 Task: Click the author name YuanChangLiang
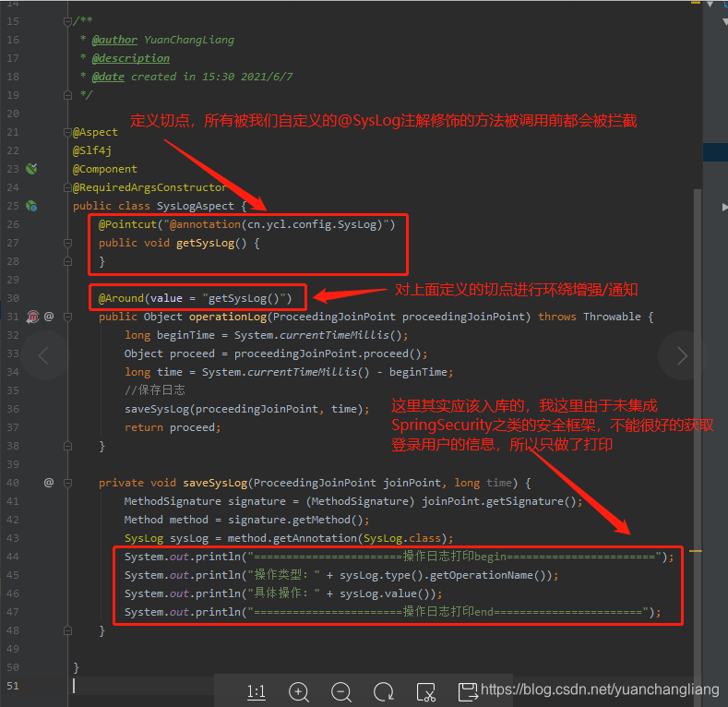[x=189, y=40]
